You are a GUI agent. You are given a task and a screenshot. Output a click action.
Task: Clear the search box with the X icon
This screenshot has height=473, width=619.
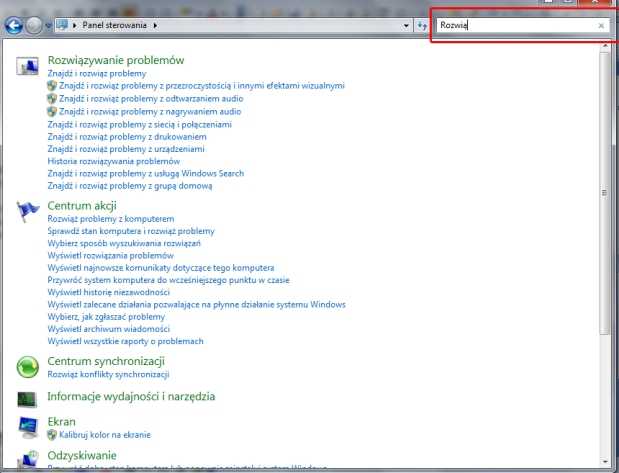pos(600,25)
